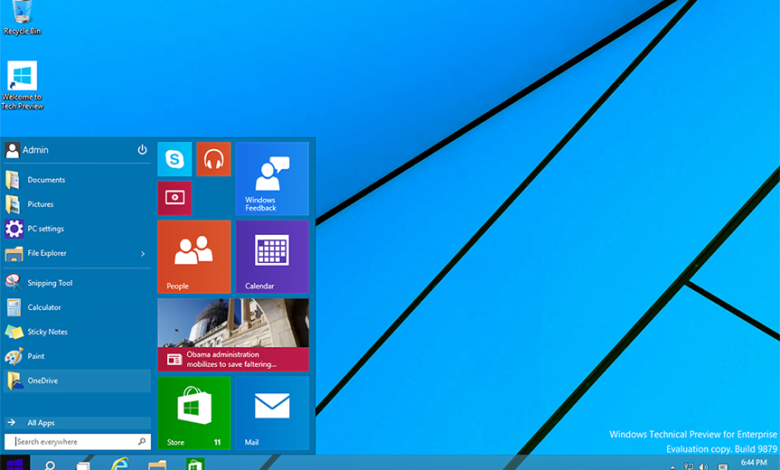Image resolution: width=780 pixels, height=470 pixels.
Task: Click the power button in Start menu
Action: (142, 150)
